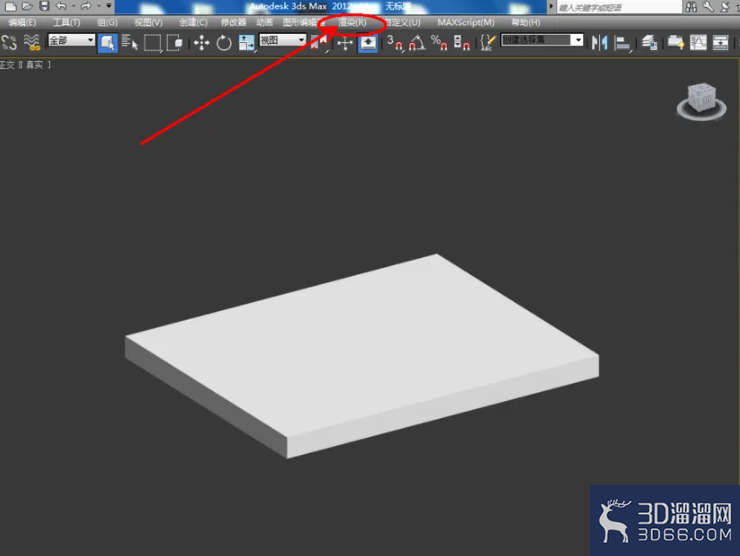Open the 组(G) menu

[107, 22]
